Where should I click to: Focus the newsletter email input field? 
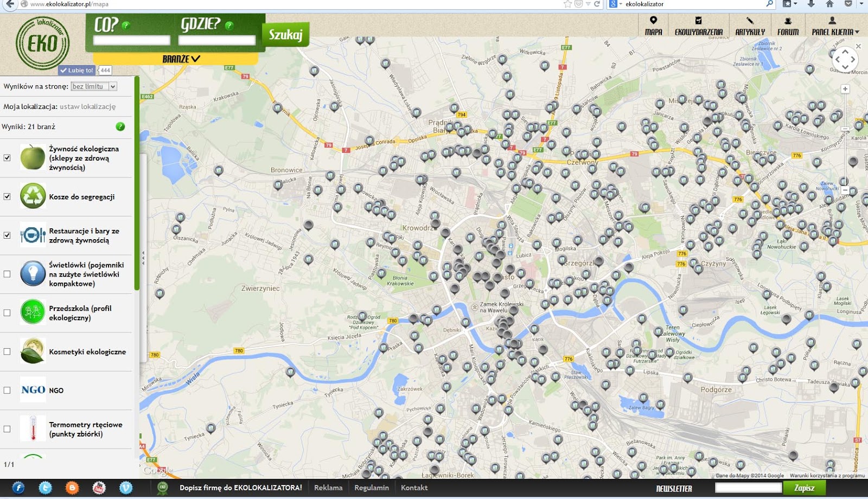(x=748, y=488)
